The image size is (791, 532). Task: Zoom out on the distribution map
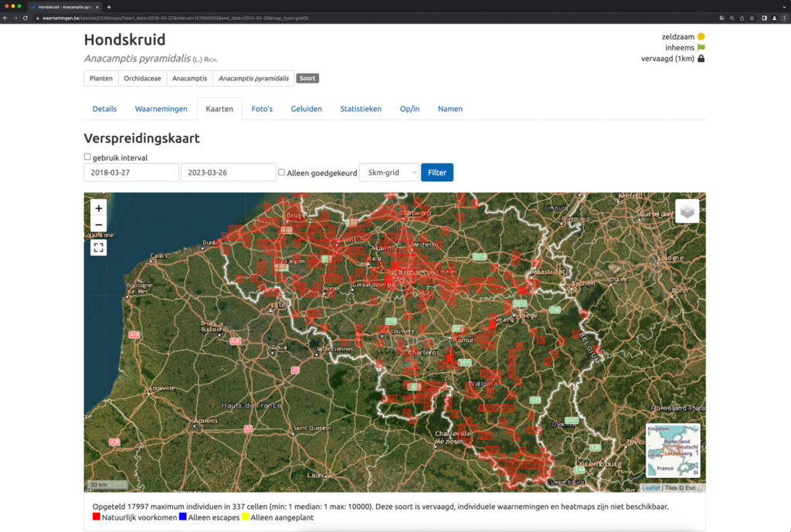pyautogui.click(x=98, y=224)
